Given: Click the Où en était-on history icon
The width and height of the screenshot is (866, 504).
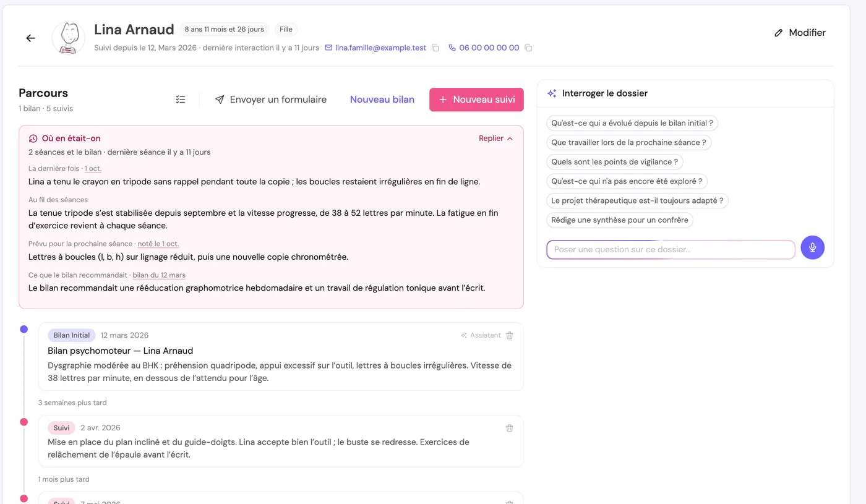Looking at the screenshot, I should coord(33,139).
